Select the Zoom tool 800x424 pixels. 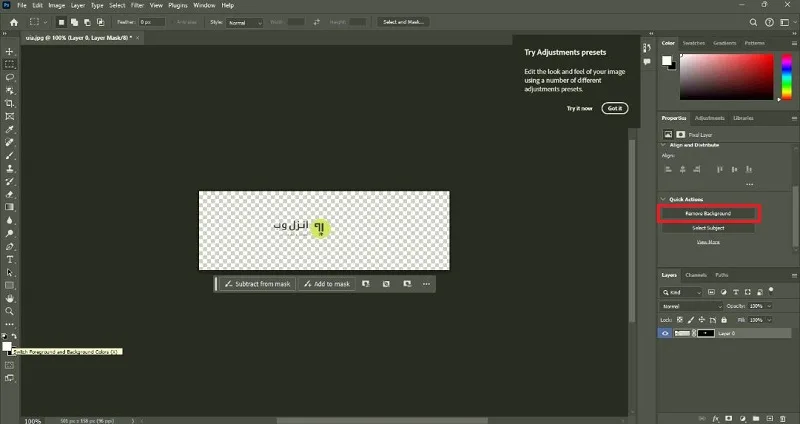coord(9,311)
